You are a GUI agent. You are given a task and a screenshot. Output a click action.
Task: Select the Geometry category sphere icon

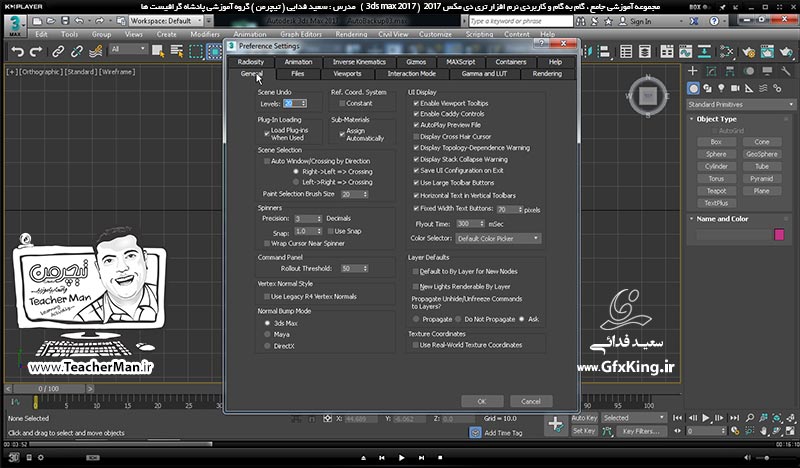[x=693, y=88]
